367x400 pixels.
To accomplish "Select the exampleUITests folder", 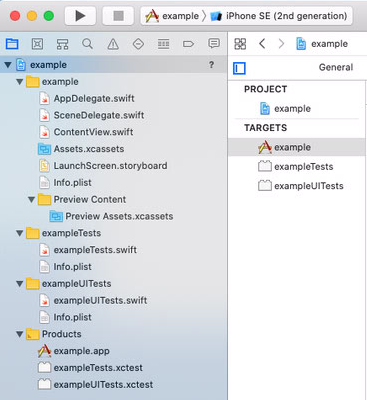I will [x=114, y=284].
